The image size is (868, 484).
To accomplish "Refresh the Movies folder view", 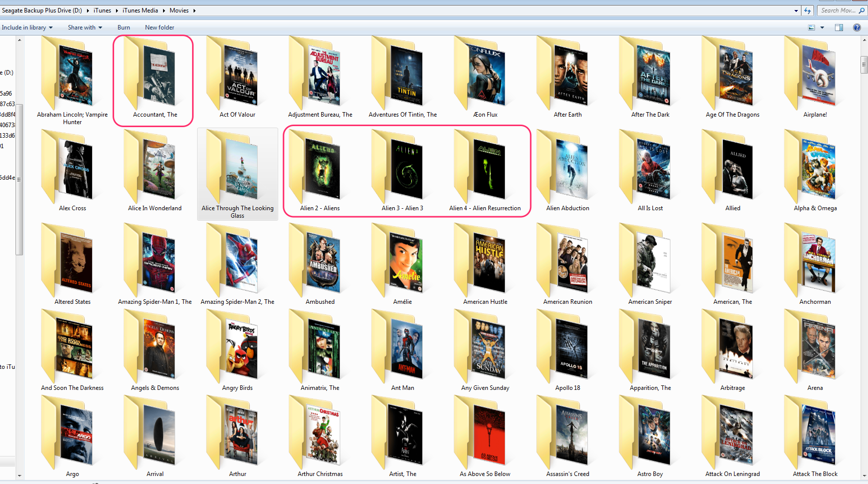I will click(807, 11).
